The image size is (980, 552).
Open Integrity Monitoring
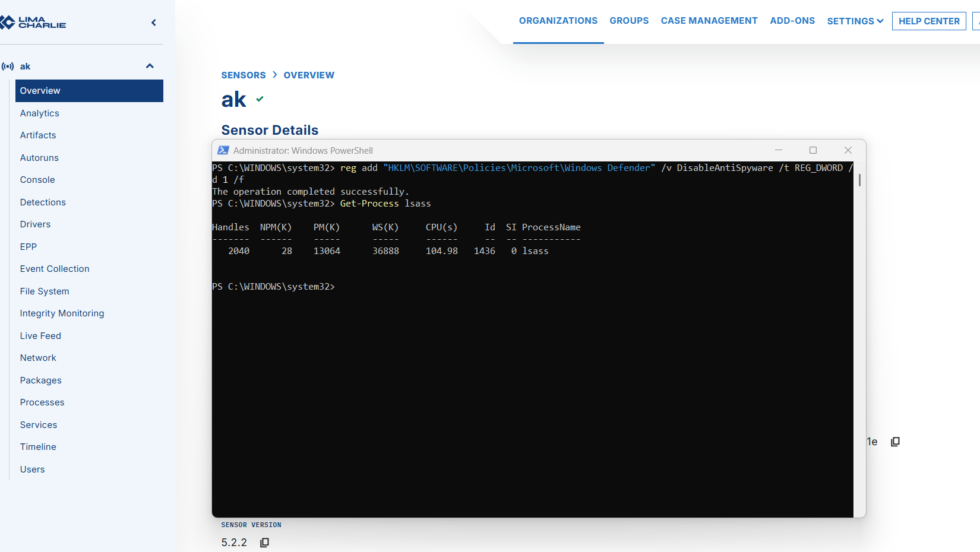[x=62, y=313]
